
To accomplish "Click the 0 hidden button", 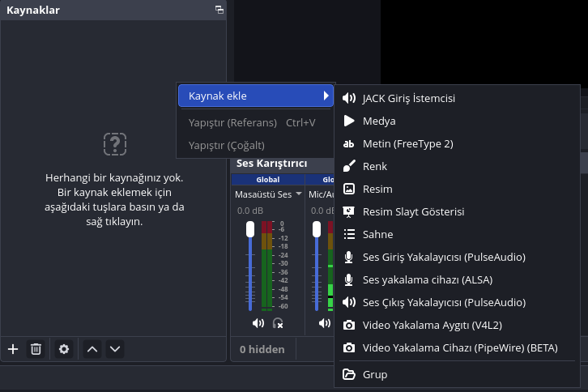I will pos(262,349).
